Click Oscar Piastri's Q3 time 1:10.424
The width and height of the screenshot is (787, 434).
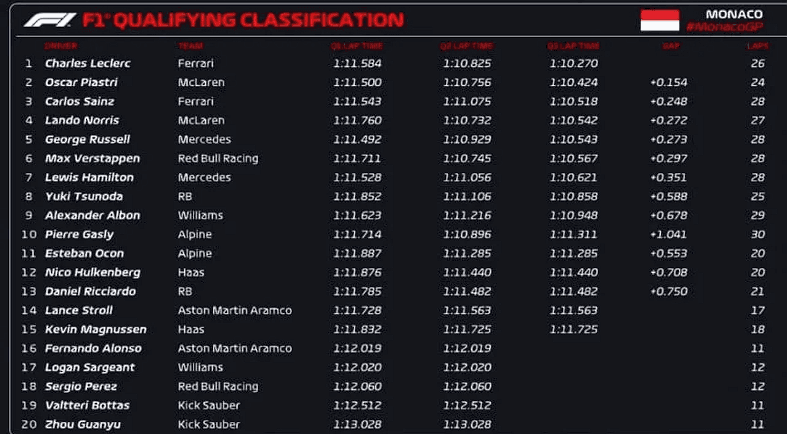coord(574,83)
